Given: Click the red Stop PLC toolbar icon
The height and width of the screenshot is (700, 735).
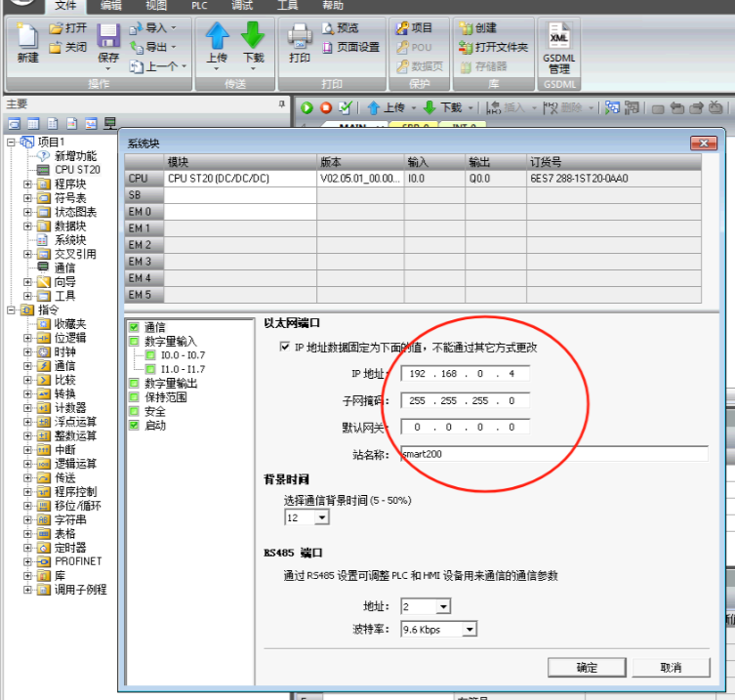Looking at the screenshot, I should point(326,107).
